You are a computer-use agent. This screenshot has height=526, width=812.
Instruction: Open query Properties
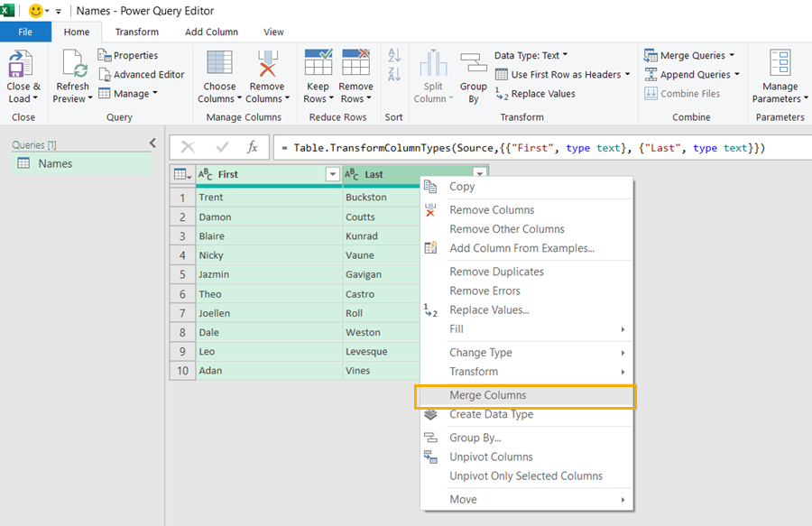[128, 55]
